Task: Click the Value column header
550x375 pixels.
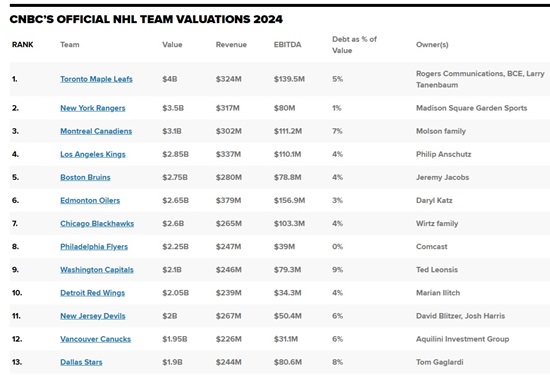Action: point(172,45)
